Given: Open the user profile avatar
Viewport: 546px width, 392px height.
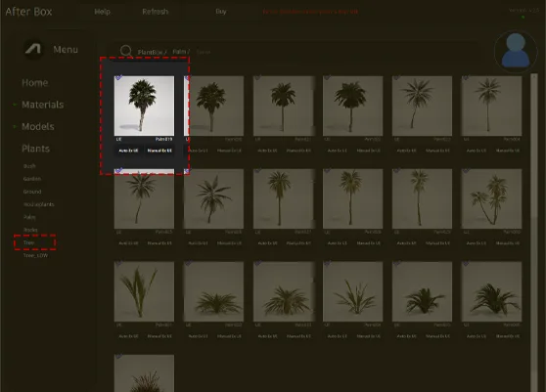Looking at the screenshot, I should coord(516,51).
